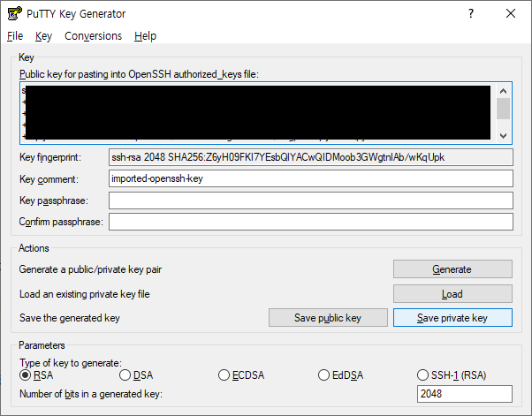The width and height of the screenshot is (532, 416).
Task: Close the PuTTY Key Generator window
Action: [511, 13]
